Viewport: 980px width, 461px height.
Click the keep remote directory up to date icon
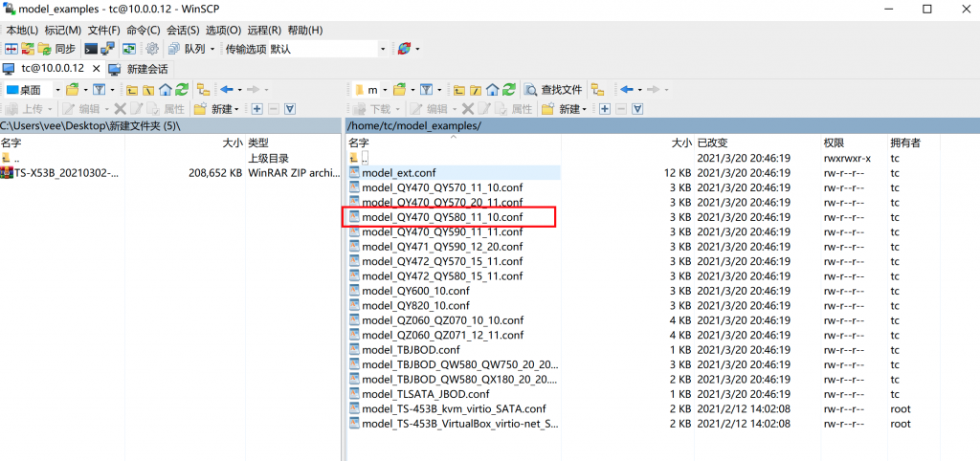129,49
